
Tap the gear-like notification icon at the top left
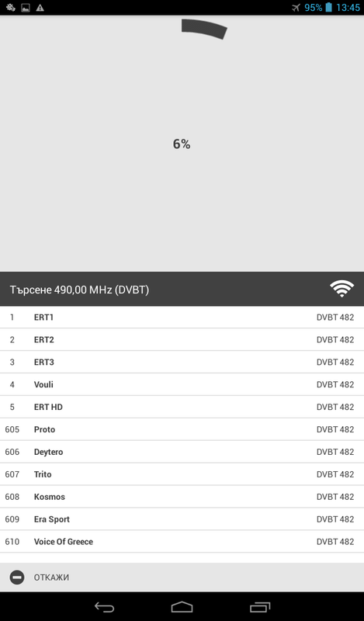pyautogui.click(x=10, y=8)
